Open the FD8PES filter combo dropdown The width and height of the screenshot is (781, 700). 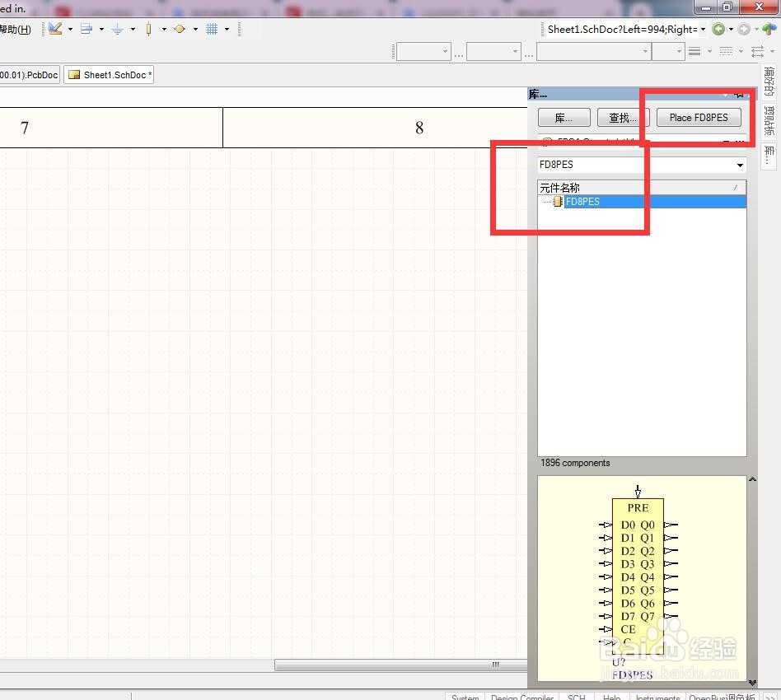pyautogui.click(x=740, y=165)
